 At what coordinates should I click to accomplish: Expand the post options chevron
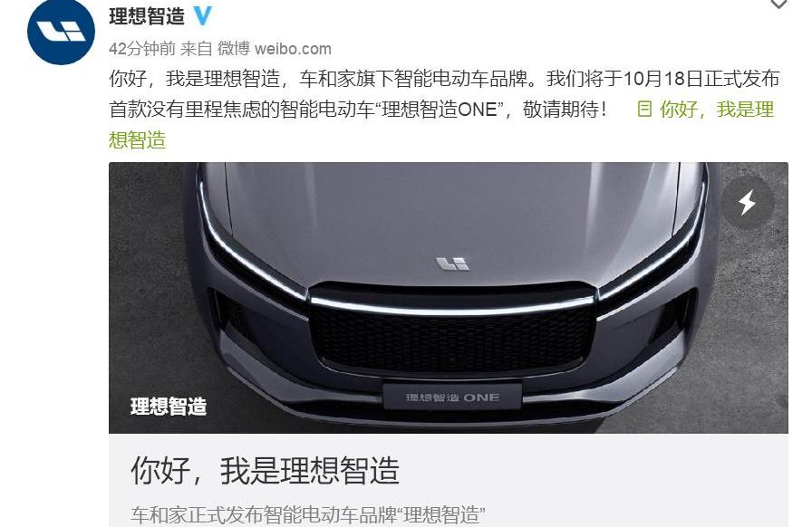point(778,5)
